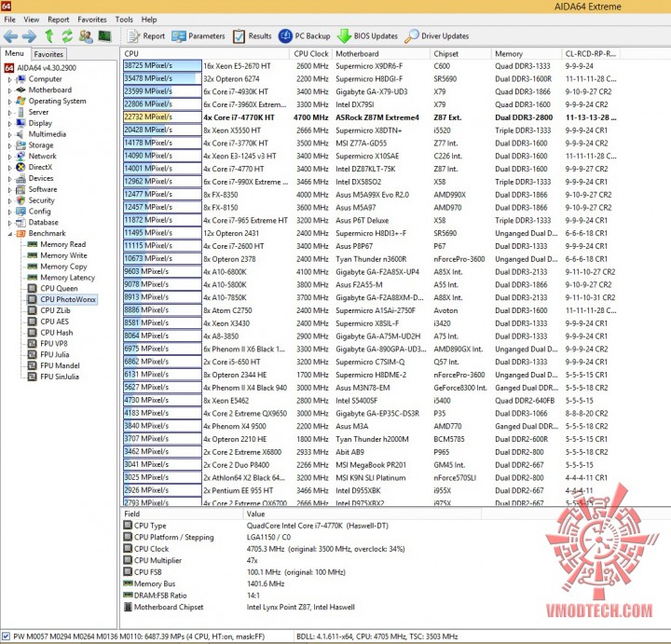Image resolution: width=671 pixels, height=644 pixels.
Task: Open the Report toolbar button
Action: click(x=146, y=36)
